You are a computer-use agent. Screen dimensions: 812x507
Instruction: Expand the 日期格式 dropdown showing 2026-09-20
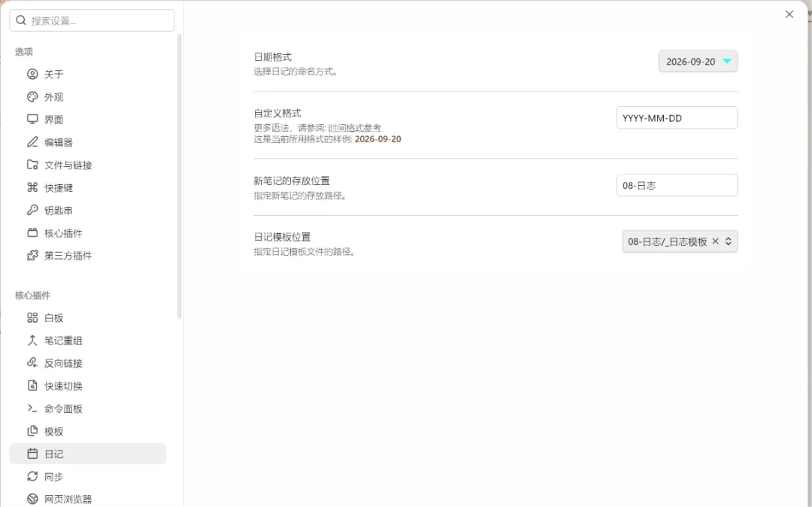pyautogui.click(x=698, y=61)
